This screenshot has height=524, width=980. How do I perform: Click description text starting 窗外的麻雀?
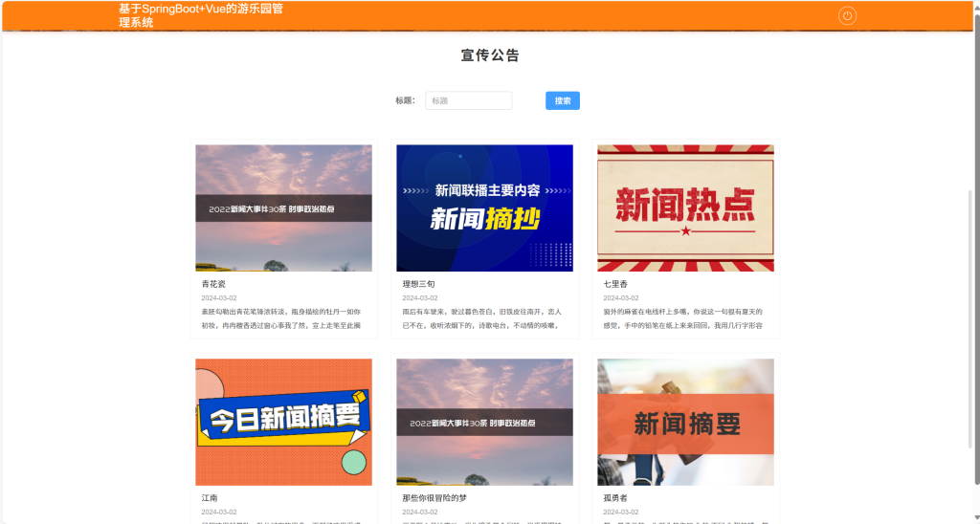(683, 318)
